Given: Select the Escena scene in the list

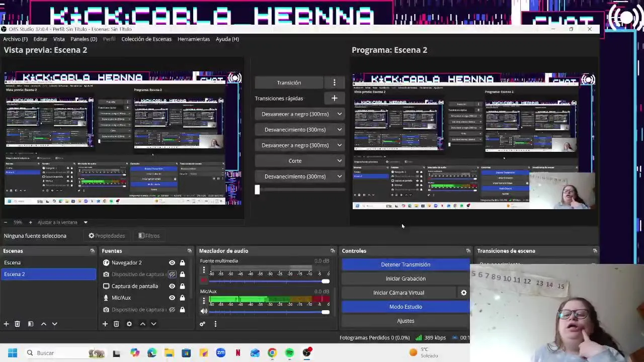Looking at the screenshot, I should pos(48,262).
